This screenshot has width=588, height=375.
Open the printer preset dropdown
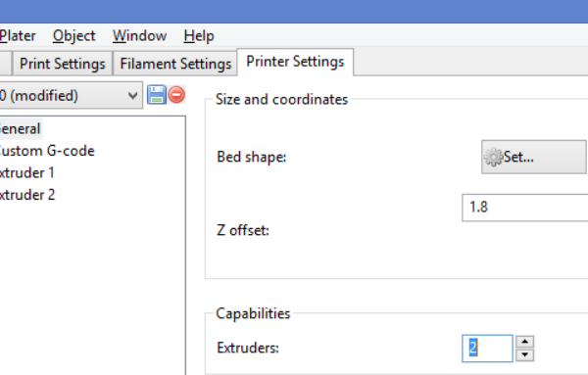[x=72, y=96]
